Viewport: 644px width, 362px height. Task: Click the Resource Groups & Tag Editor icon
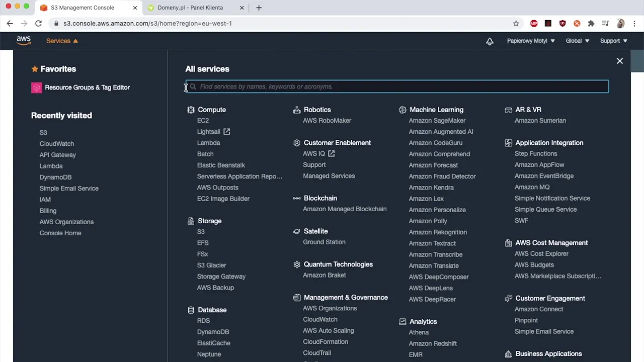[37, 88]
